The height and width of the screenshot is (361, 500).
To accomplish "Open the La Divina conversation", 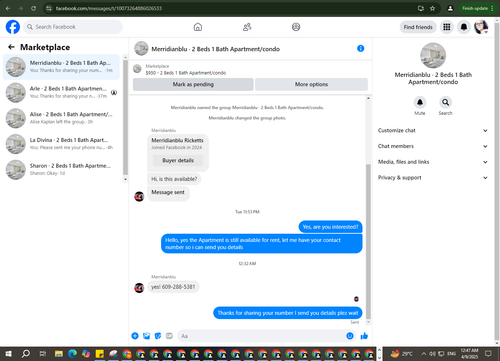I will [x=61, y=144].
